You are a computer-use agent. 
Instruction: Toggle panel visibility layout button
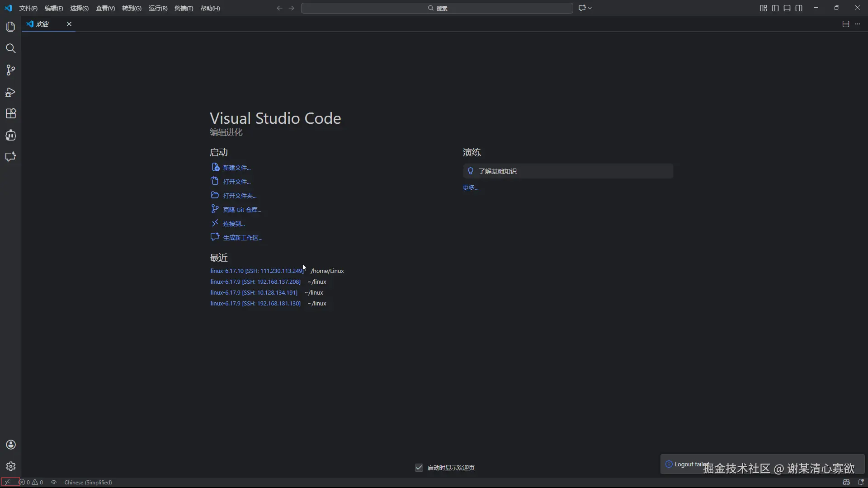[787, 8]
